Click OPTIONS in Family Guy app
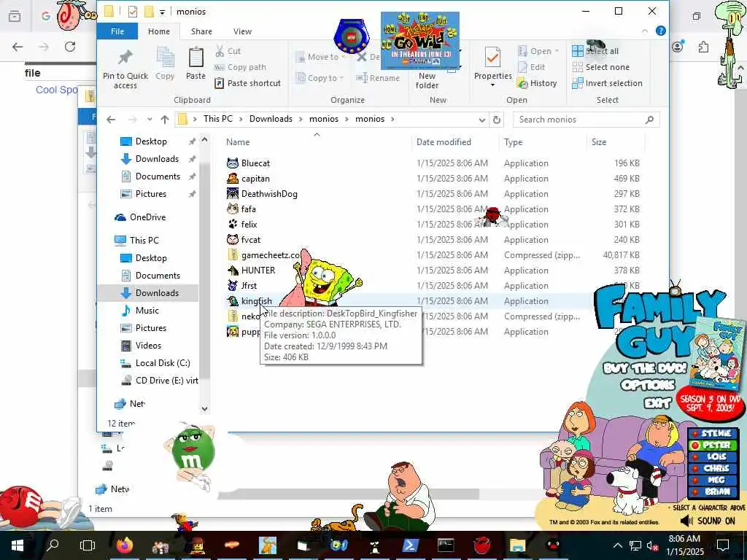 (x=648, y=385)
